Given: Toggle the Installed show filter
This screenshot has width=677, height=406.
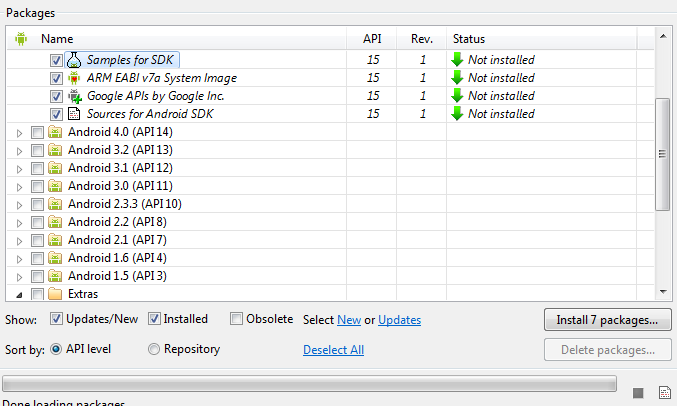Looking at the screenshot, I should tap(154, 319).
